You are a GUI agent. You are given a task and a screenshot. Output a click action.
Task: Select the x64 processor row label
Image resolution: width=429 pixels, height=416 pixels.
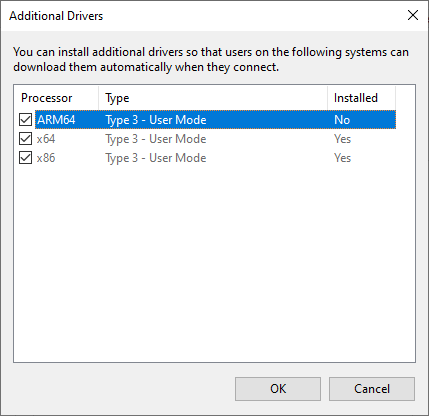[46, 139]
